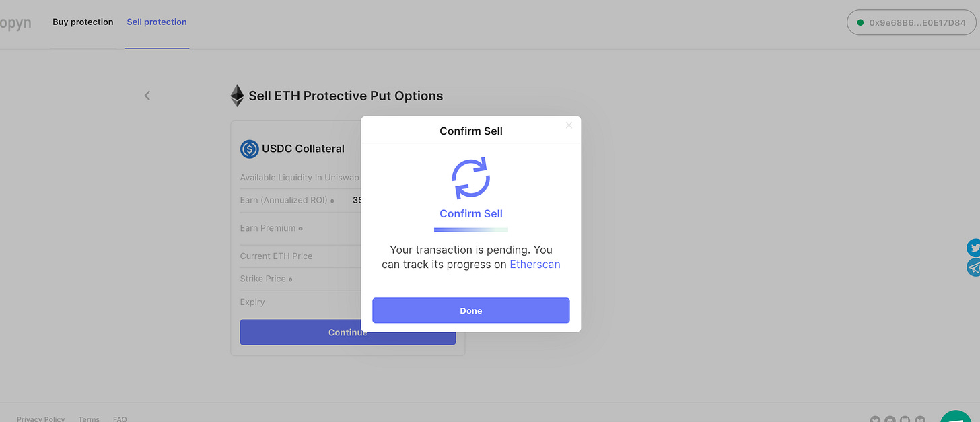Viewport: 980px width, 422px height.
Task: Click the Annualized ROI info icon
Action: pyautogui.click(x=332, y=201)
